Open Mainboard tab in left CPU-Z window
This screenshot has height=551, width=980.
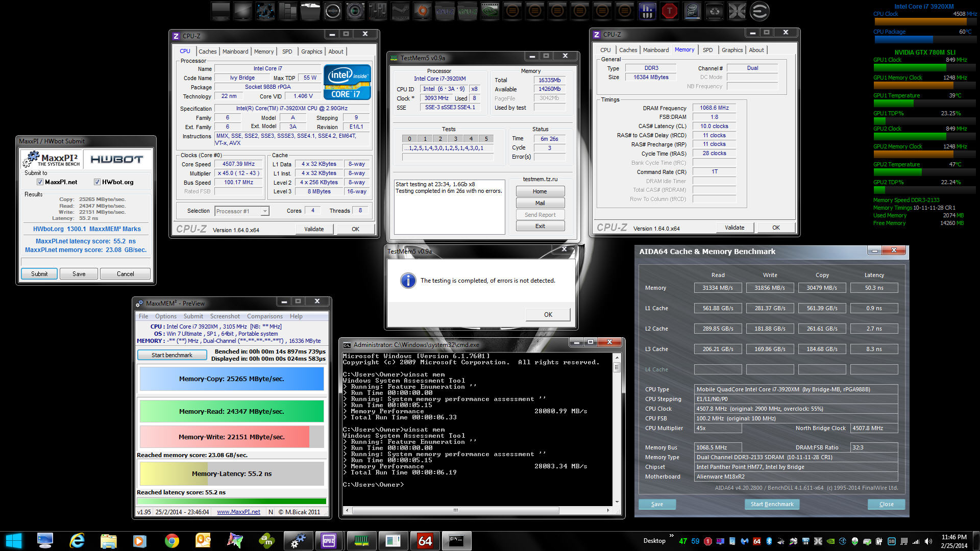(x=235, y=52)
